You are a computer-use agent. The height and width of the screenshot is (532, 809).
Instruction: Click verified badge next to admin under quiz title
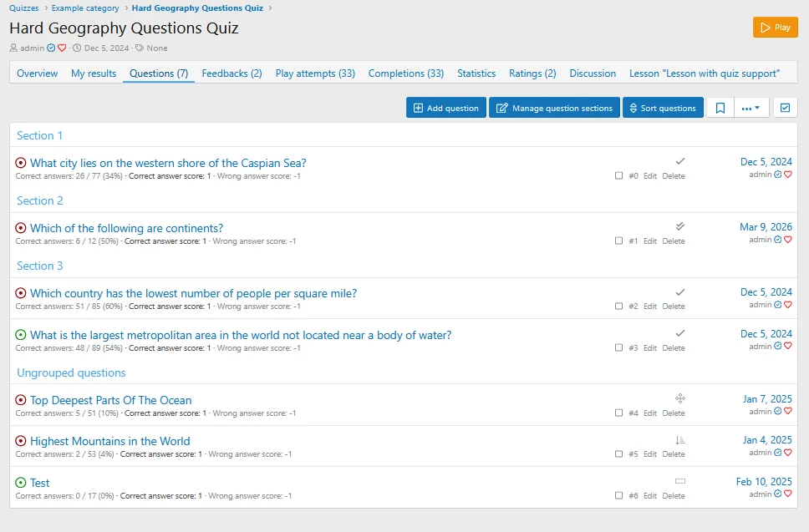(x=51, y=48)
